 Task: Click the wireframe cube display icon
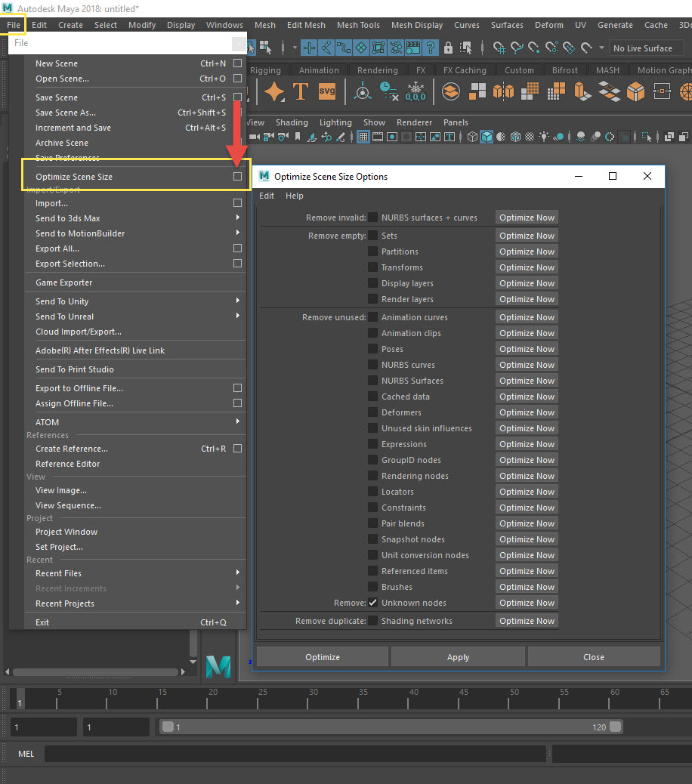pos(472,137)
